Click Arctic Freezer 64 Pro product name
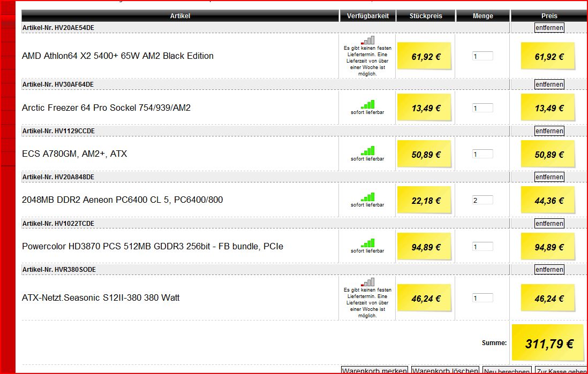This screenshot has height=374, width=588. 106,108
